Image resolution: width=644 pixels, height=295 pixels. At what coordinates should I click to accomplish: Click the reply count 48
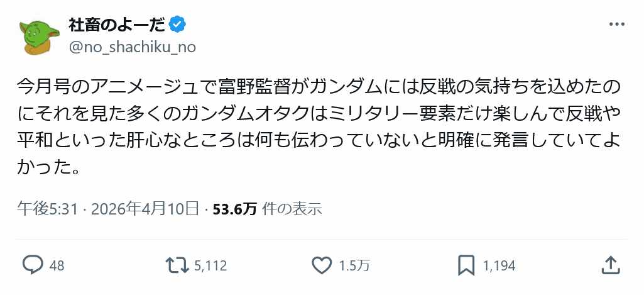[x=57, y=266]
